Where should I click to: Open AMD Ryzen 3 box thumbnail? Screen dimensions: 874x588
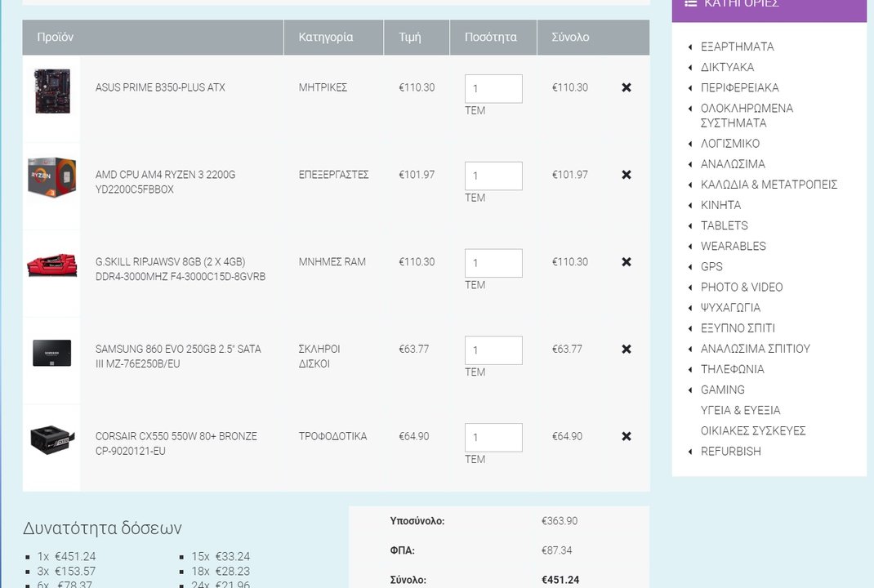(51, 176)
